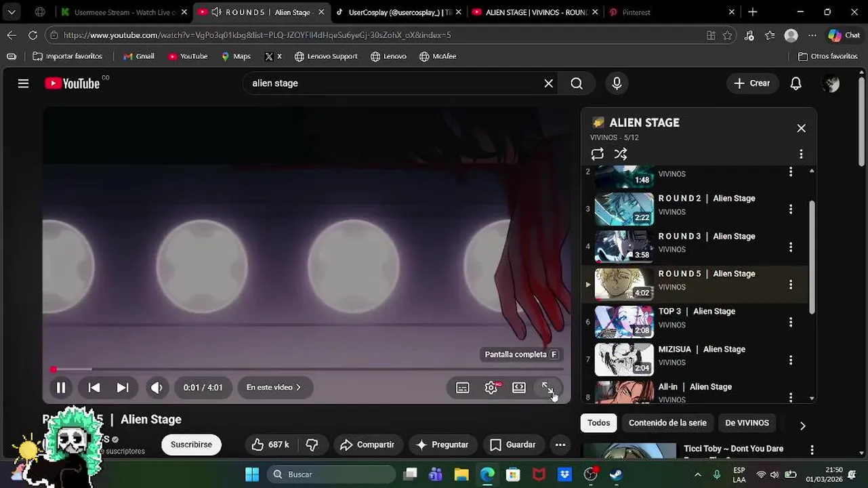
Task: Skip to the next playlist video
Action: [x=123, y=388]
